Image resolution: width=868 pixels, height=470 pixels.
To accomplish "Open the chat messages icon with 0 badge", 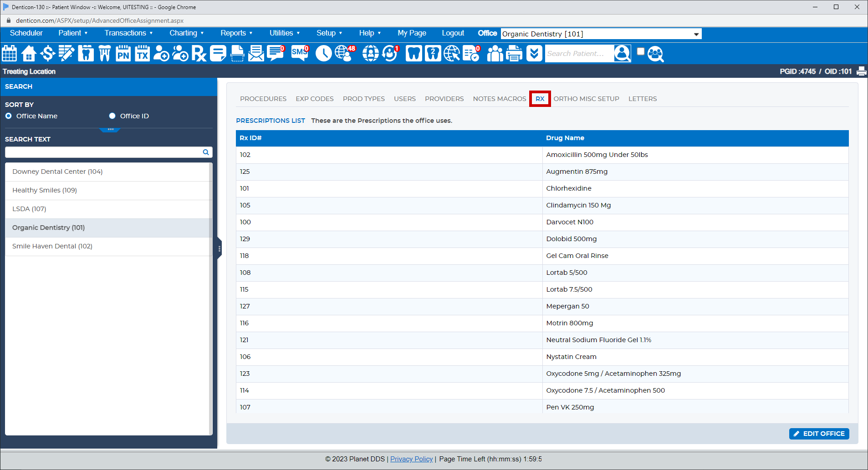I will click(x=276, y=54).
